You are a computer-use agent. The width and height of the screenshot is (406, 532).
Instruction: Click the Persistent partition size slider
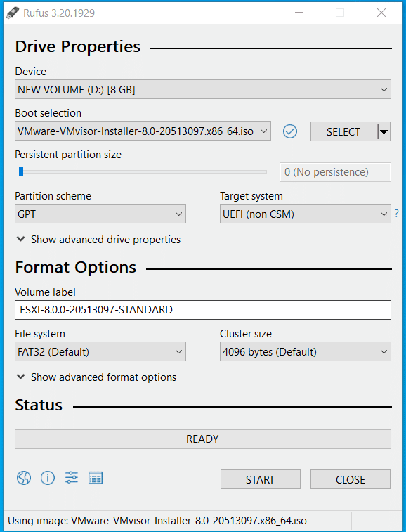(140, 172)
